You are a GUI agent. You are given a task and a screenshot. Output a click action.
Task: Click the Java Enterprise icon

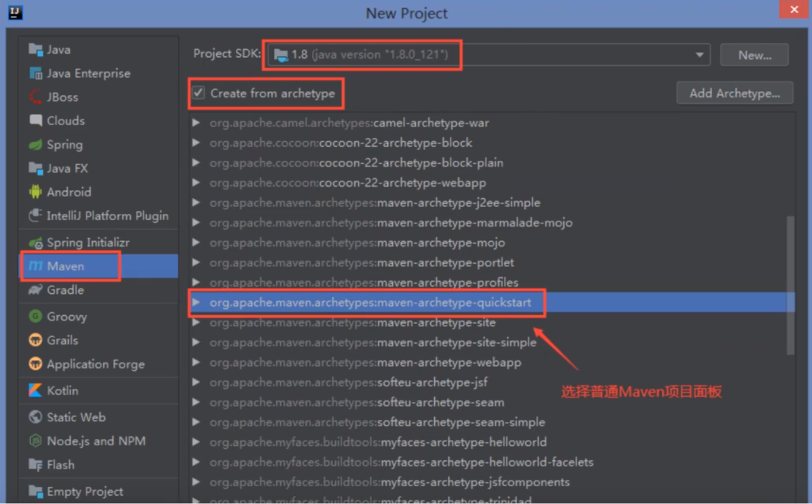click(x=36, y=74)
